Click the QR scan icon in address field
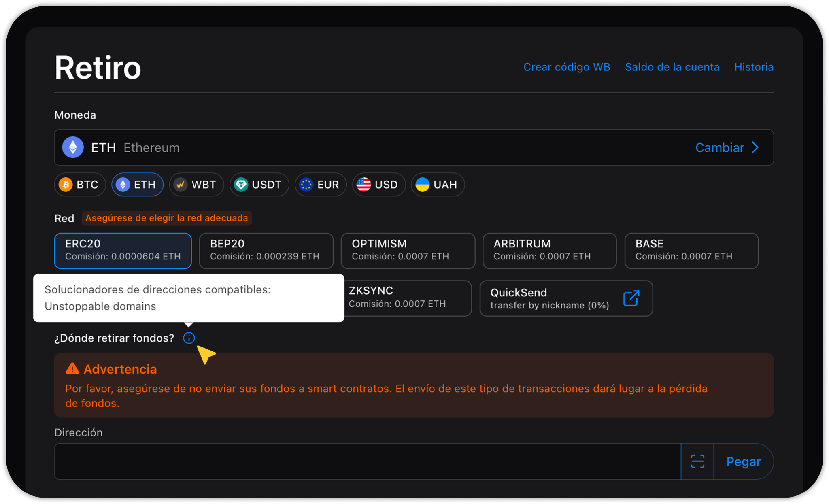This screenshot has height=504, width=829. (x=697, y=461)
